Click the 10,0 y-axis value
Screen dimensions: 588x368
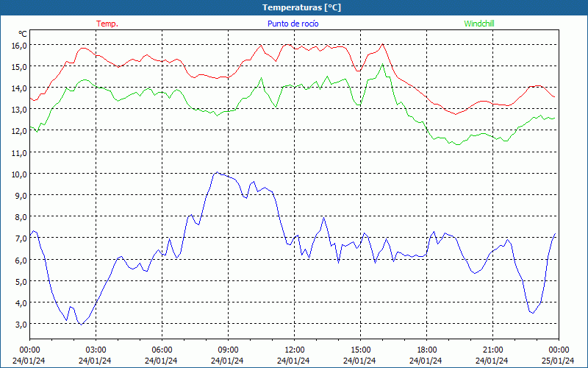(20, 174)
